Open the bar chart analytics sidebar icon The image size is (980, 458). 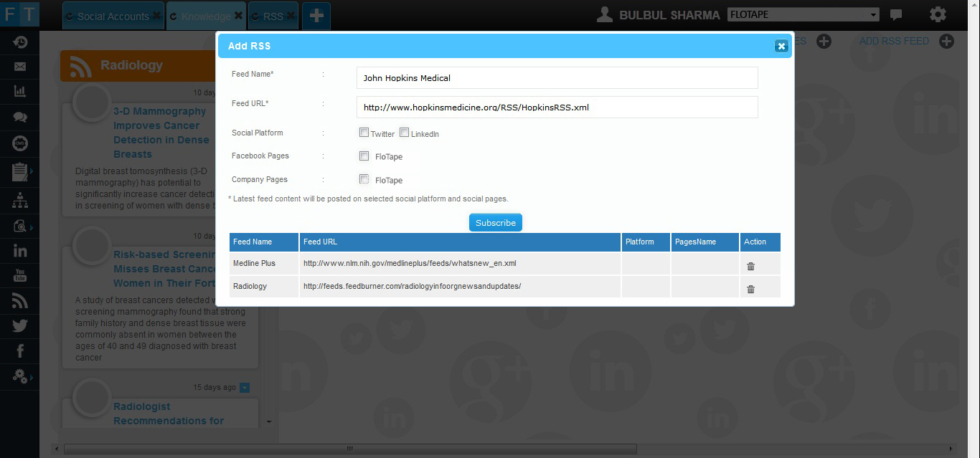(x=20, y=91)
